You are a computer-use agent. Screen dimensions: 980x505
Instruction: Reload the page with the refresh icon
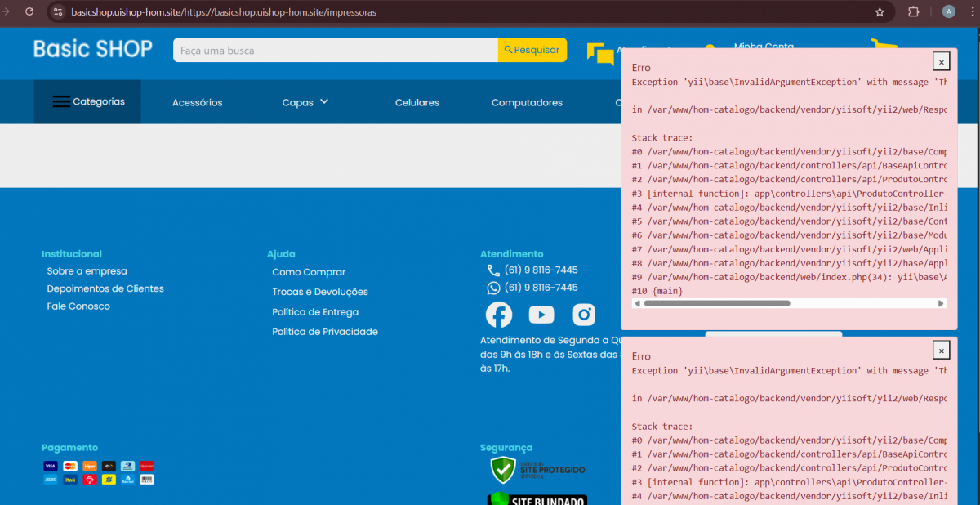[29, 12]
